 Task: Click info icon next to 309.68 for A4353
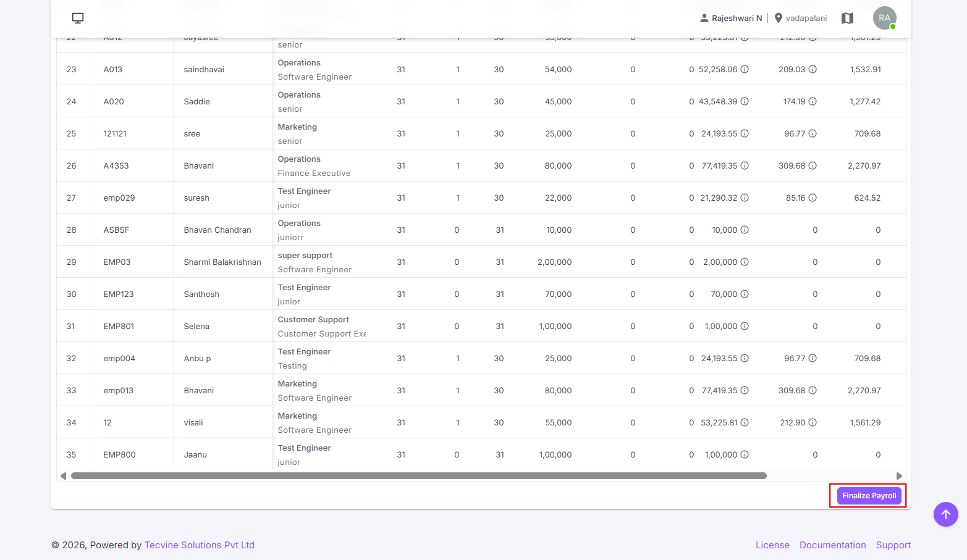813,165
